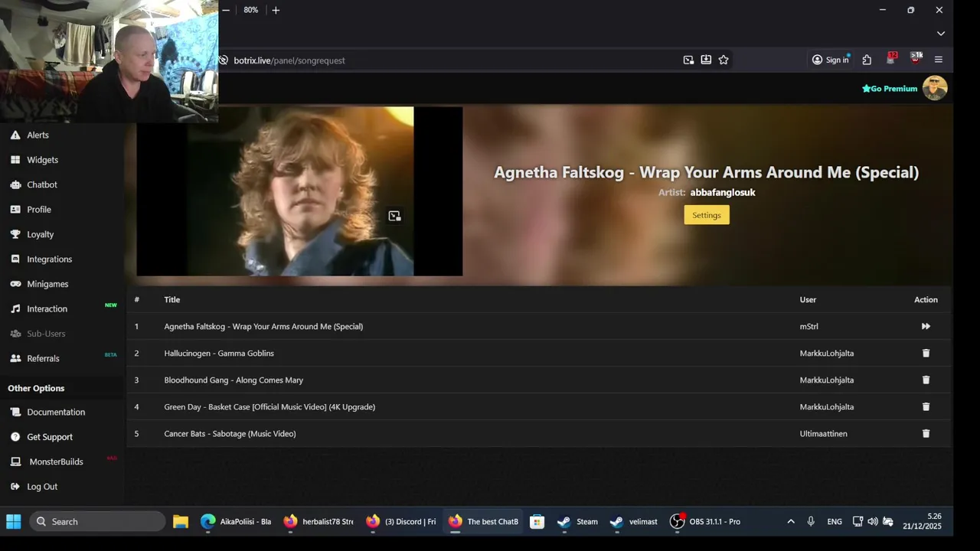Show hidden system tray icons
The height and width of the screenshot is (551, 980).
(791, 521)
